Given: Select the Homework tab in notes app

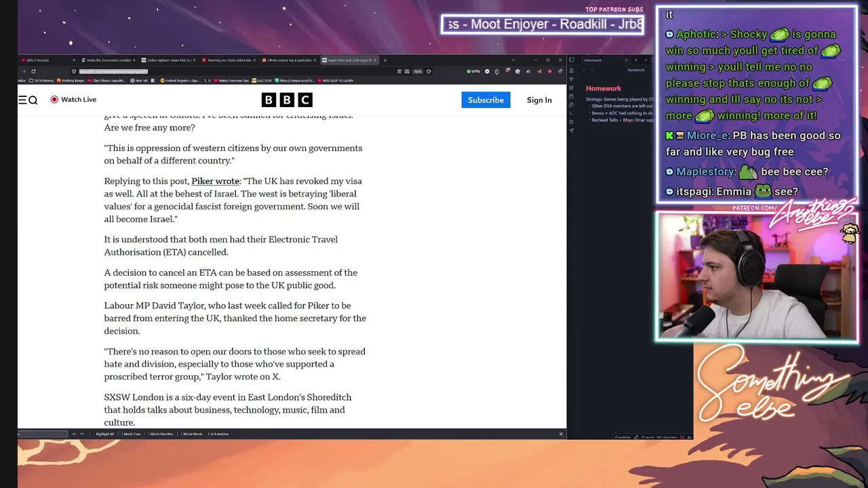Looking at the screenshot, I should coord(605,60).
